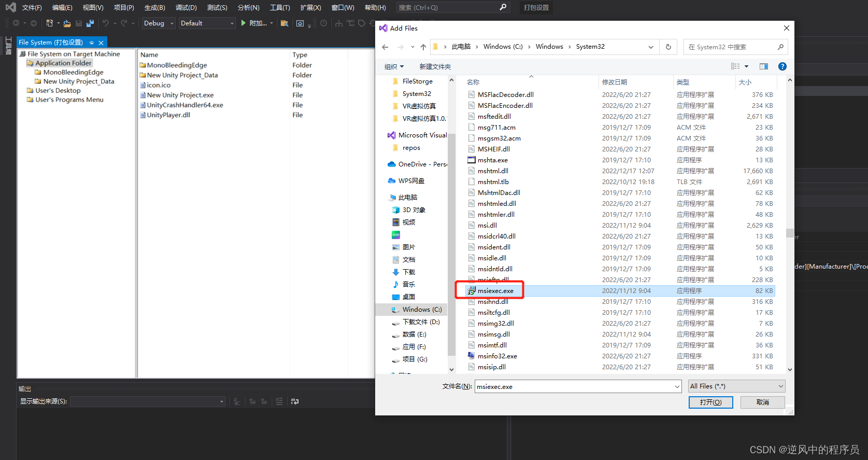Open the 调试(D) menu
Screen dimensions: 868x460
pyautogui.click(x=186, y=7)
